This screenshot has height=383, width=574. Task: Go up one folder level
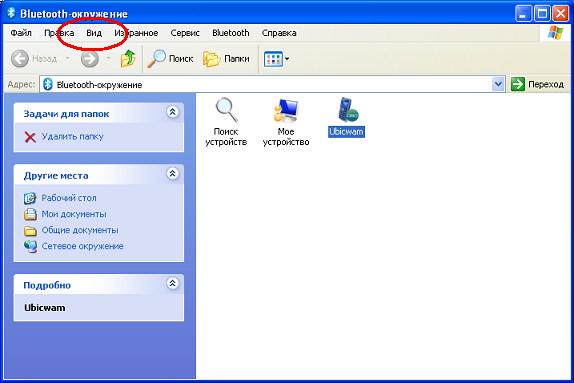coord(128,59)
